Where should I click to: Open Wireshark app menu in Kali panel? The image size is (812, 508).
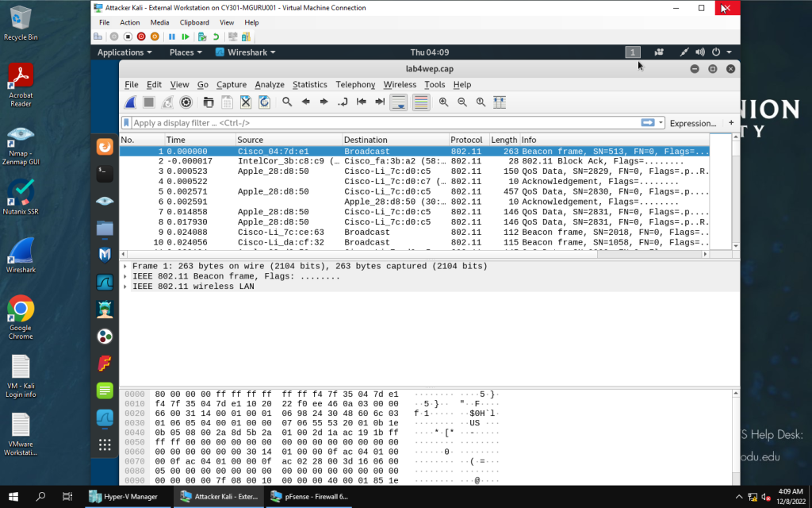point(246,52)
